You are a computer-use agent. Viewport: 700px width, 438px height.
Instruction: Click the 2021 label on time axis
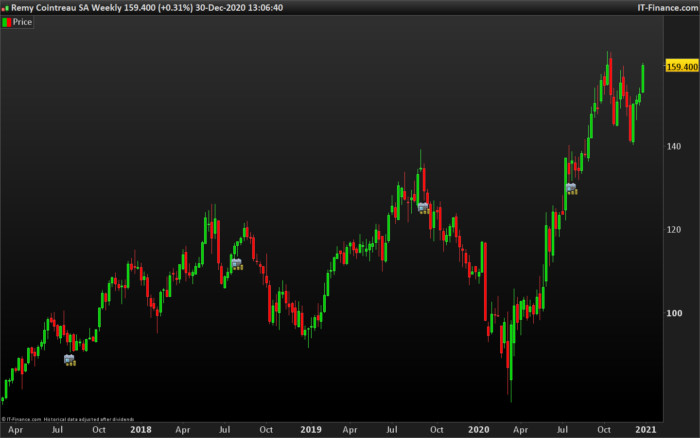pos(646,430)
